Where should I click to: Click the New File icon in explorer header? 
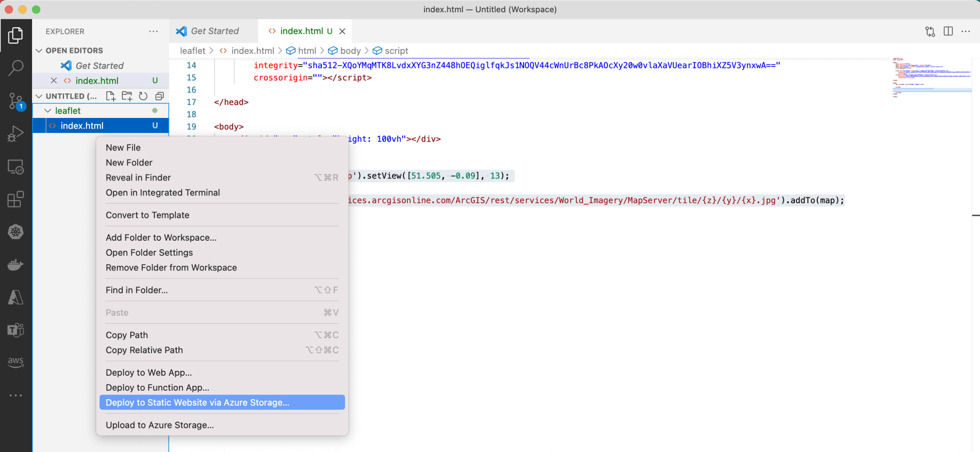tap(110, 96)
